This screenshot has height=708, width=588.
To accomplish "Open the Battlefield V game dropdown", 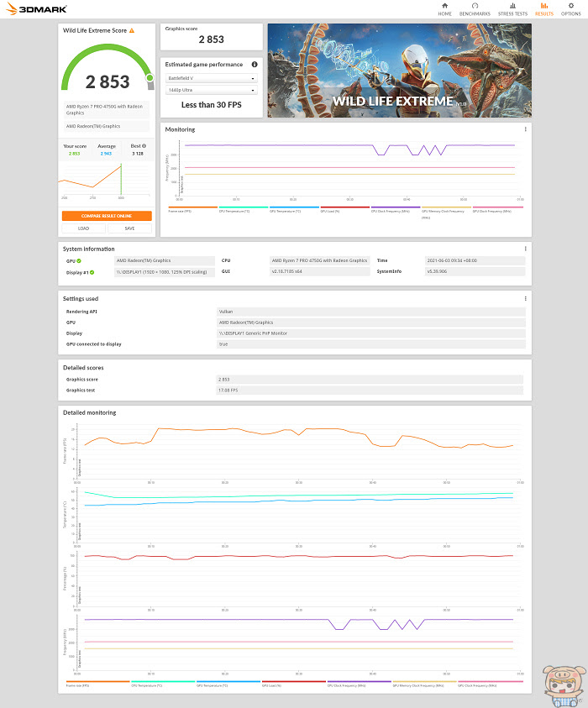I will point(212,78).
